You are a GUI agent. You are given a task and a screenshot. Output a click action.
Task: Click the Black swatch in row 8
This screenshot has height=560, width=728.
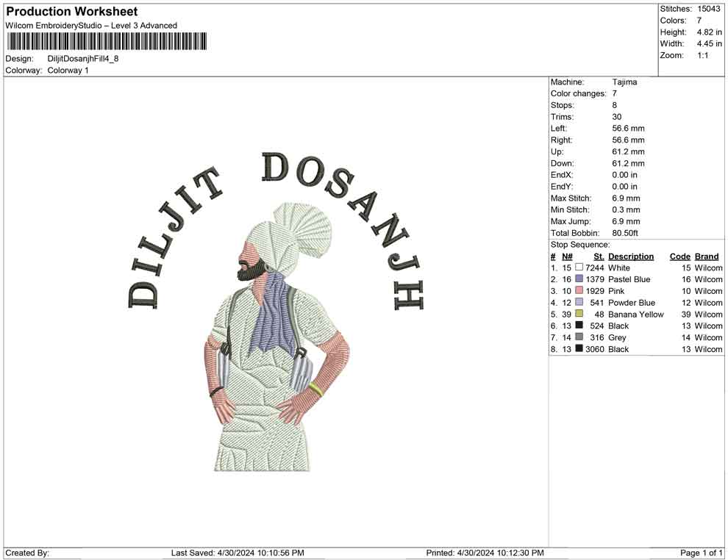point(579,348)
